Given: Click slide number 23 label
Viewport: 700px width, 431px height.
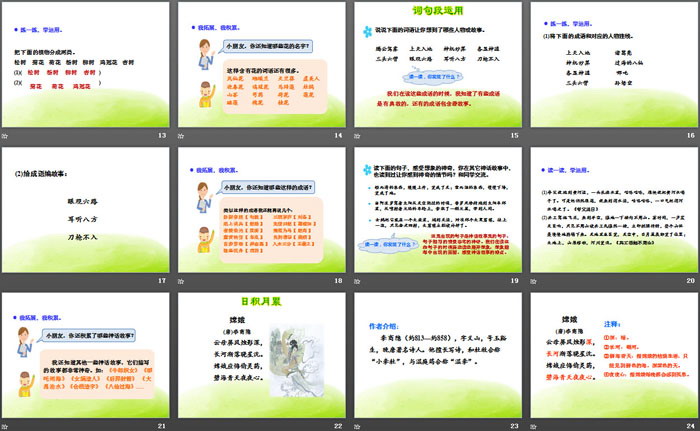Looking at the screenshot, I should coord(514,426).
